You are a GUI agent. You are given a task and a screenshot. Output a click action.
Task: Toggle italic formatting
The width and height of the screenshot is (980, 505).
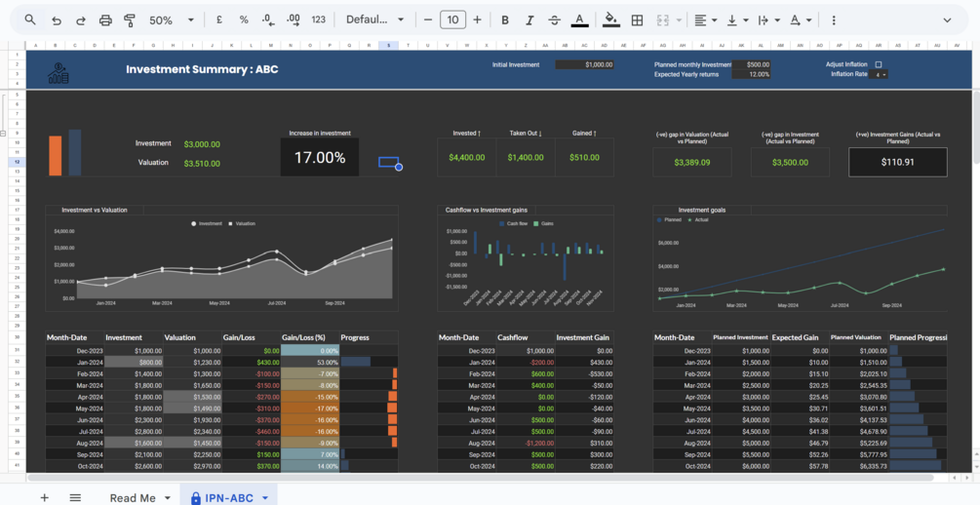[529, 20]
